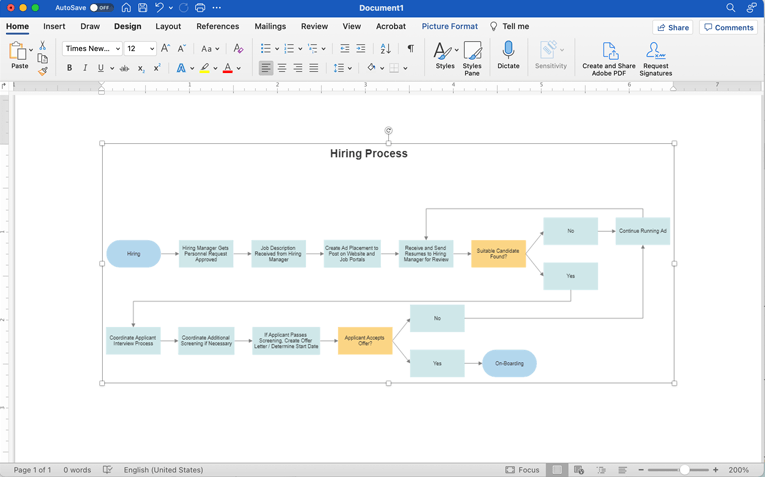Viewport: 765px width, 477px height.
Task: Adjust the zoom slider handle
Action: [684, 470]
